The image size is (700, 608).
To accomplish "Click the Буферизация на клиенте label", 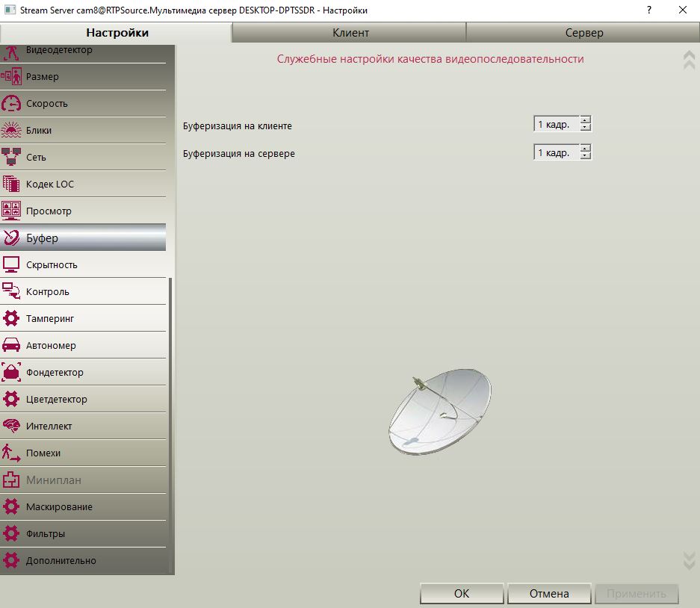I will click(237, 126).
